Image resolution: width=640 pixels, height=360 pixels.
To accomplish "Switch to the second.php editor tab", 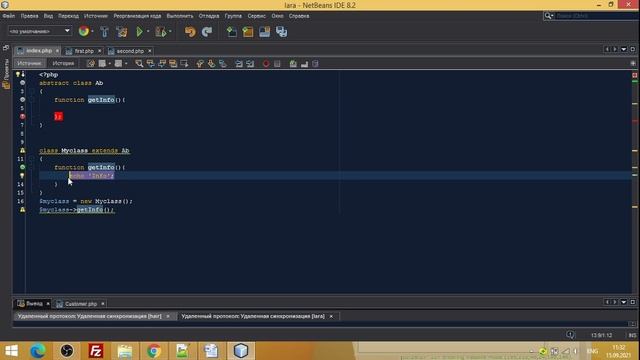I will [130, 51].
